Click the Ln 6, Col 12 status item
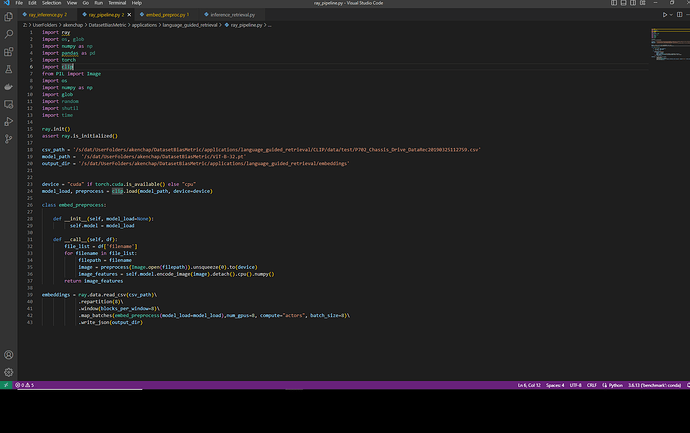The image size is (690, 433). 529,385
